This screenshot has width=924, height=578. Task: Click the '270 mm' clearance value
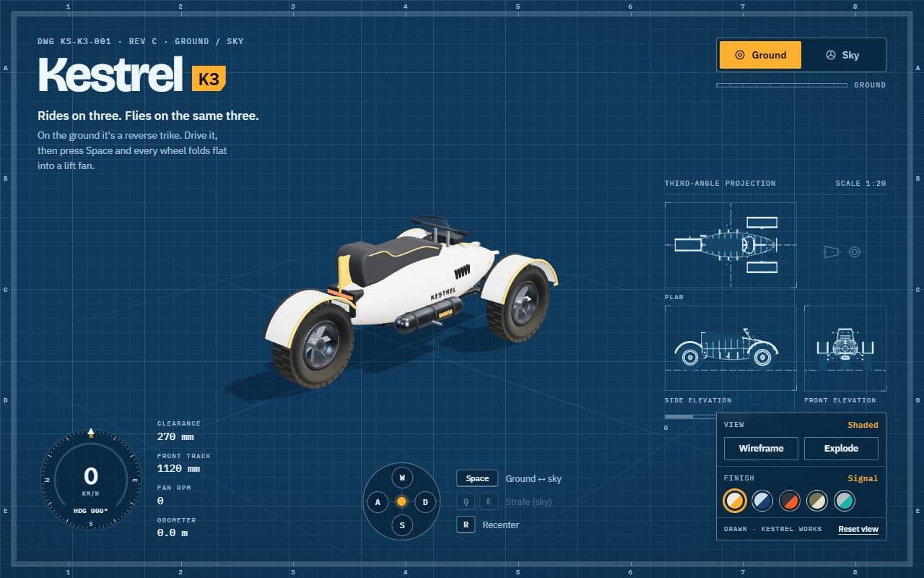175,436
